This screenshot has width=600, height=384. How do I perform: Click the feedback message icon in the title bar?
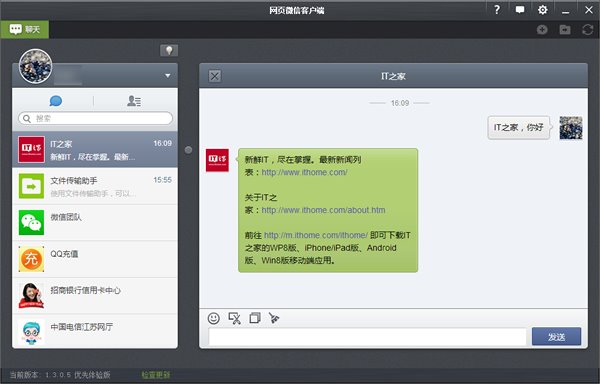520,10
